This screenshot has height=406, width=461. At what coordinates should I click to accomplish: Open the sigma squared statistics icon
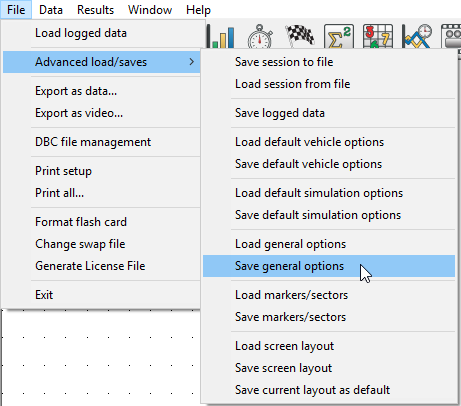tap(339, 36)
